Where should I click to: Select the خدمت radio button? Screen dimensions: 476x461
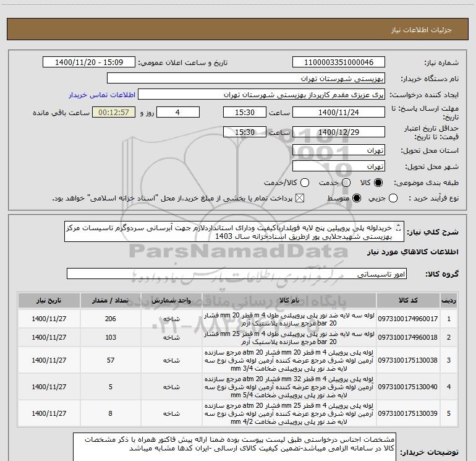(x=346, y=183)
